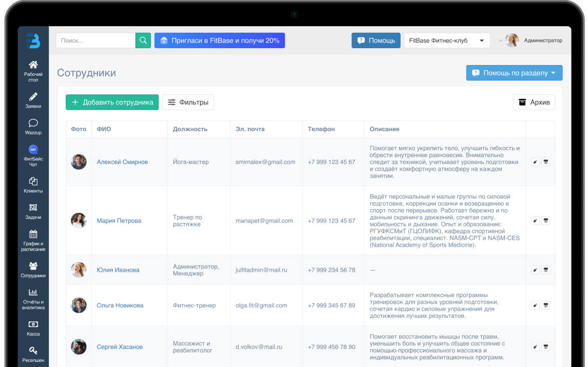
Task: Click the green search magnifier button
Action: 143,40
